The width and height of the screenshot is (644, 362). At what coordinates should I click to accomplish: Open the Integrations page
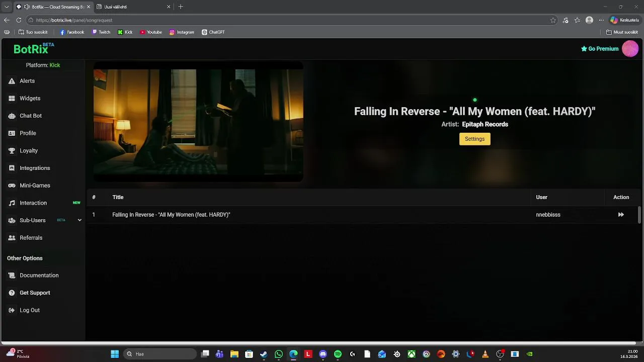35,168
